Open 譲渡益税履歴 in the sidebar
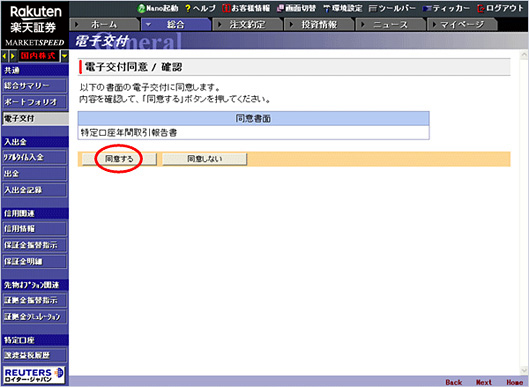The image size is (529, 387). [34, 355]
